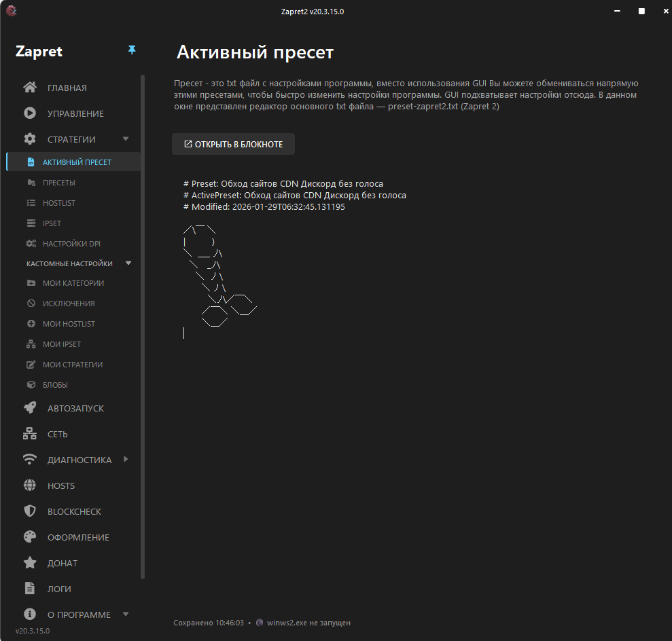Click the pin icon beside Zapret title

pyautogui.click(x=132, y=50)
